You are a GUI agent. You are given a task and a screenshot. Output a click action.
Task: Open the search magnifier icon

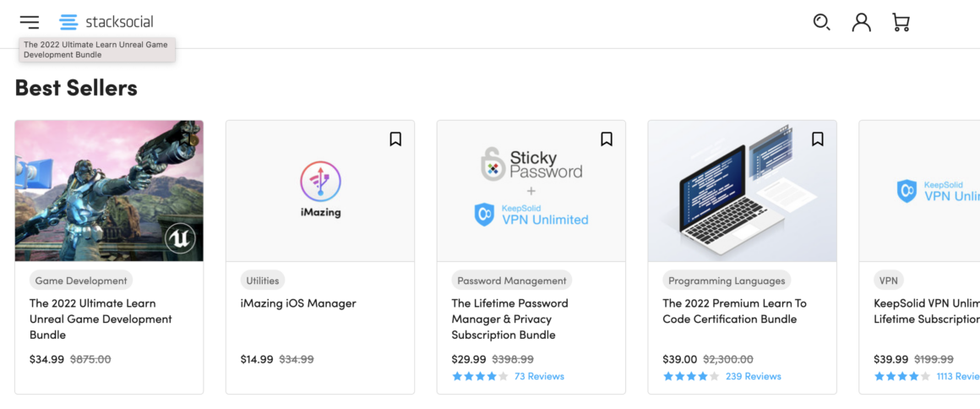821,23
